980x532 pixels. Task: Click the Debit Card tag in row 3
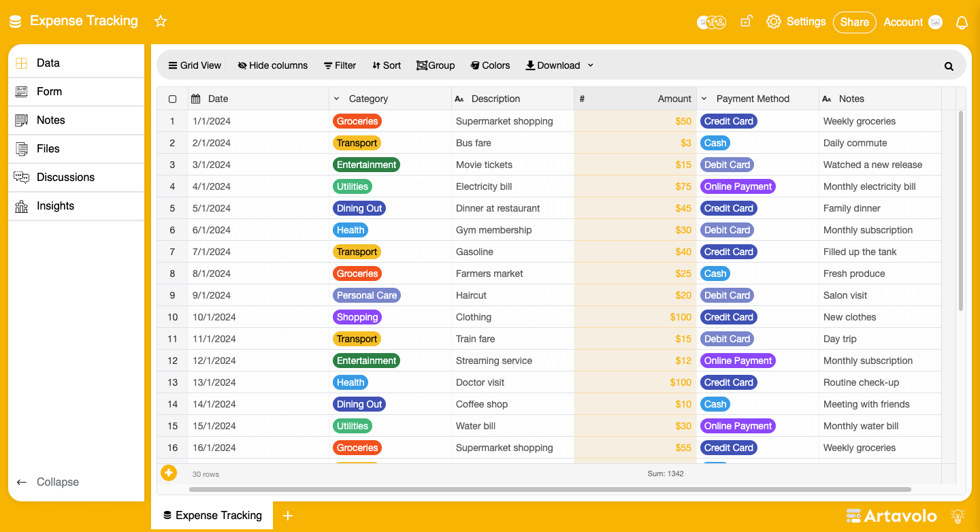727,165
